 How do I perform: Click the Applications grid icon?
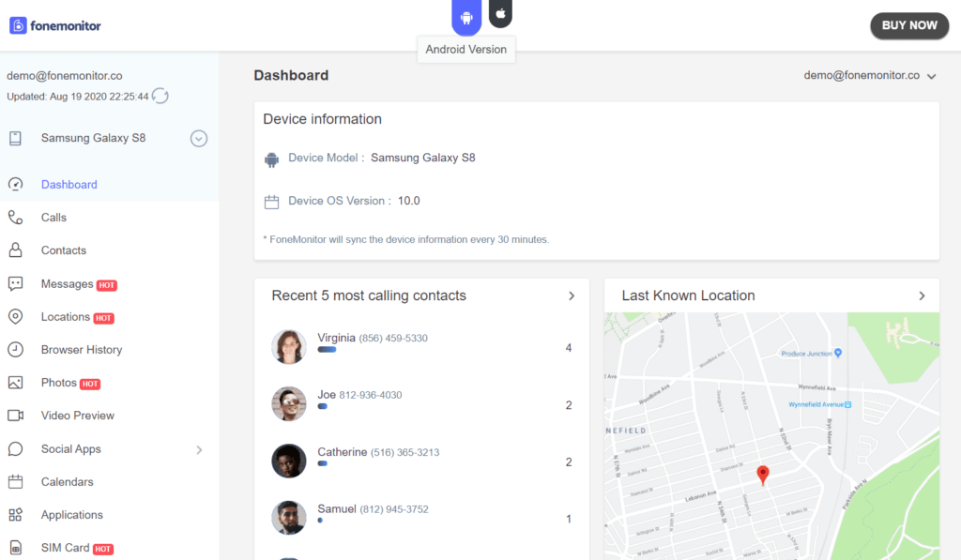[15, 515]
